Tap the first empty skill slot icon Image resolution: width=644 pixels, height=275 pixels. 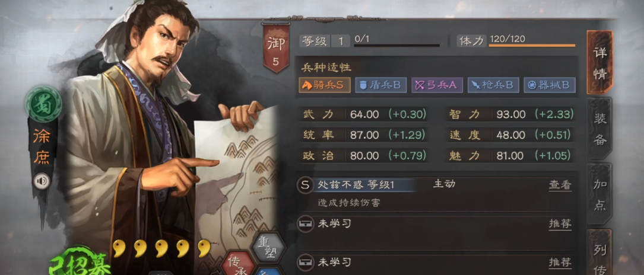304,224
